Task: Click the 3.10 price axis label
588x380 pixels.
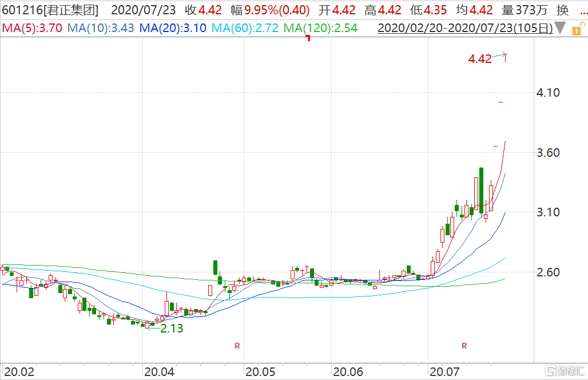Action: click(548, 212)
